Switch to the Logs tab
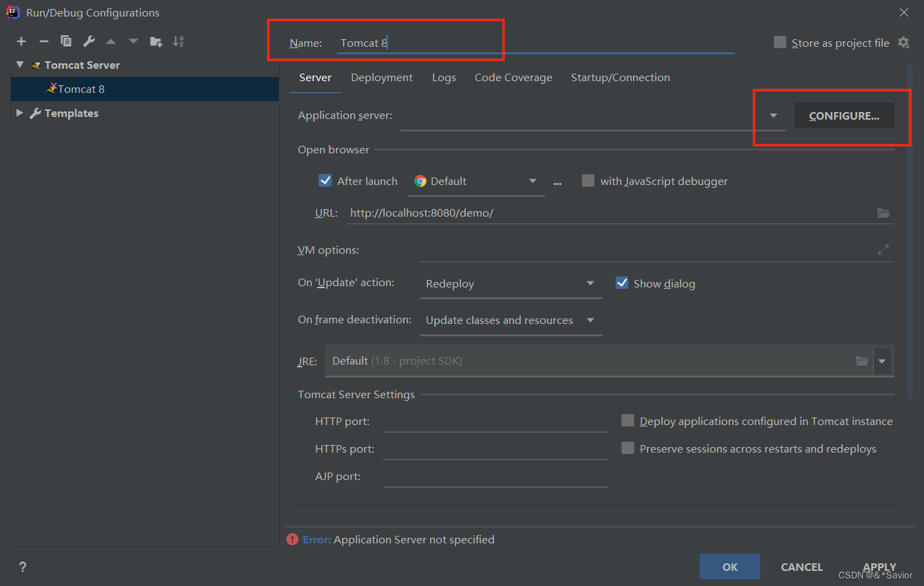Viewport: 924px width, 586px height. pyautogui.click(x=444, y=77)
